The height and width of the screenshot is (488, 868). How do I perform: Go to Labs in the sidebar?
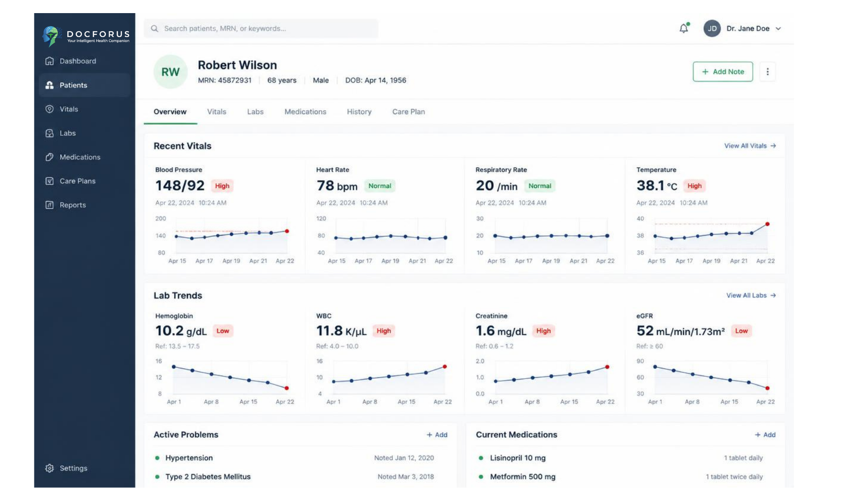(x=85, y=133)
